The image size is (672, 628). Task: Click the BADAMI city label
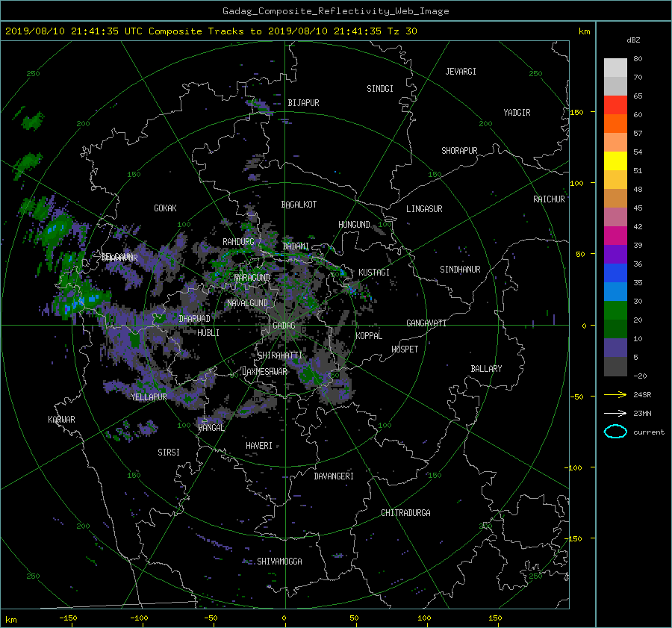tap(296, 246)
